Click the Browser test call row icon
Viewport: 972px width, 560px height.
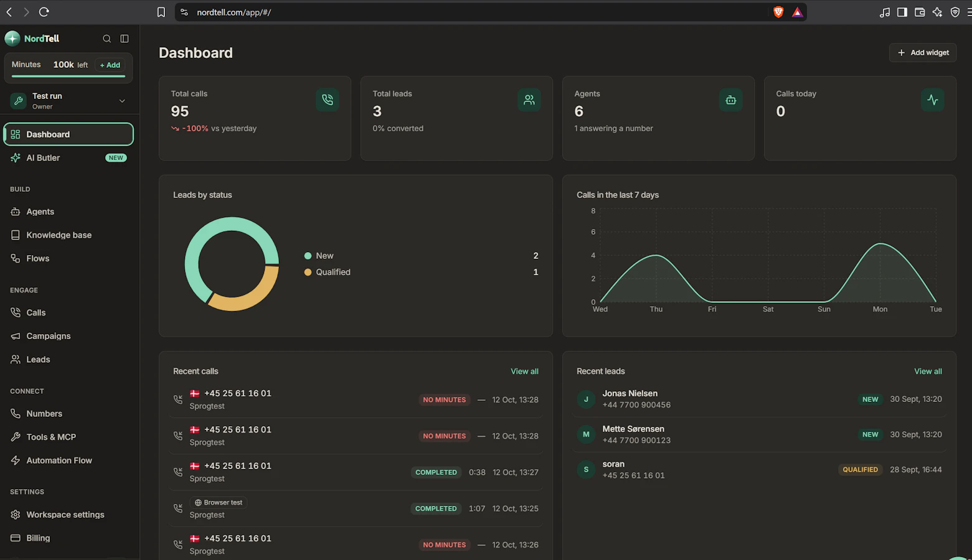(178, 508)
